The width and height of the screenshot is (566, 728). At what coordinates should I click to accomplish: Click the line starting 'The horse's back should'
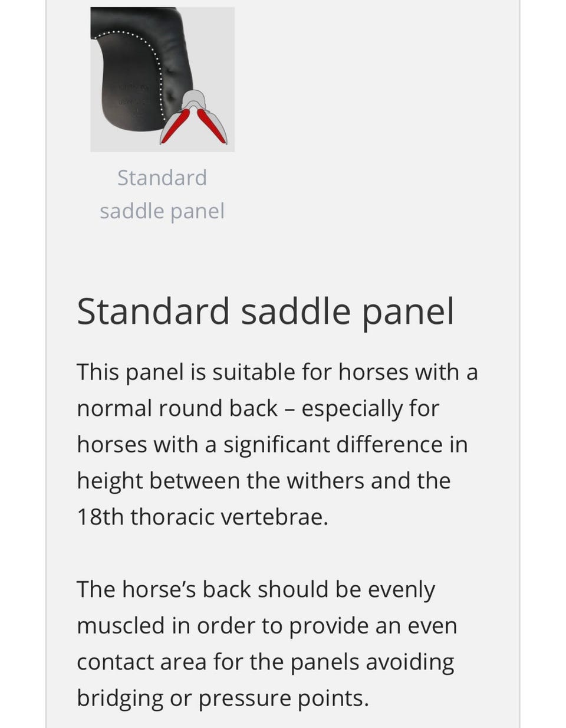coord(256,589)
